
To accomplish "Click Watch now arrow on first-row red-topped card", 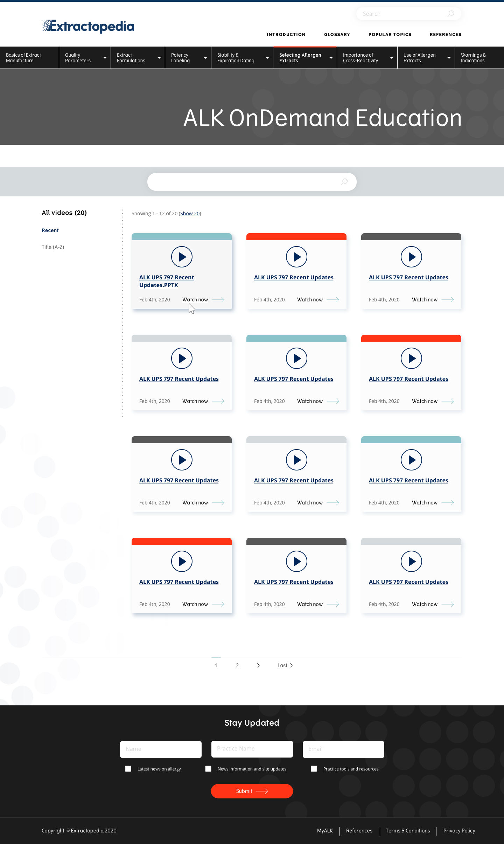I will click(x=333, y=300).
